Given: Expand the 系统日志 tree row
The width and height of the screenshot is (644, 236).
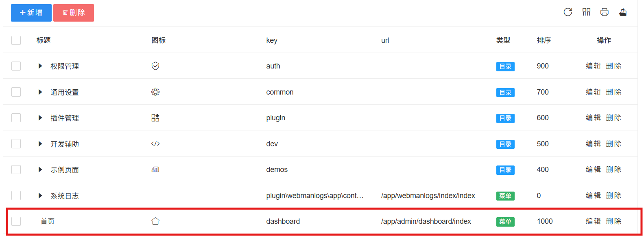Looking at the screenshot, I should 40,196.
